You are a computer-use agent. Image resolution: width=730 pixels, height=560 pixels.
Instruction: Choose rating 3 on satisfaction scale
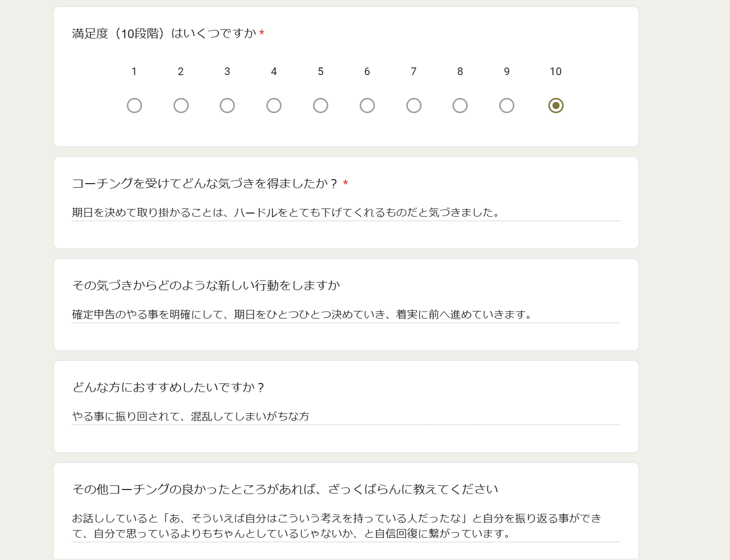tap(227, 106)
